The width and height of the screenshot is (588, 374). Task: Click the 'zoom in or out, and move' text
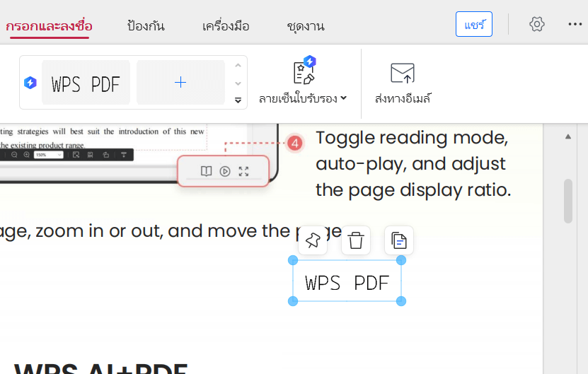(147, 231)
